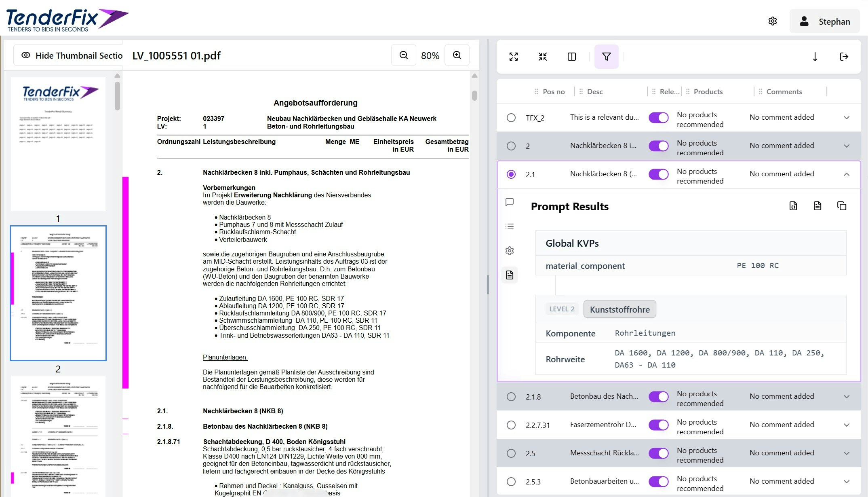
Task: Click the Desc column header
Action: coord(594,92)
